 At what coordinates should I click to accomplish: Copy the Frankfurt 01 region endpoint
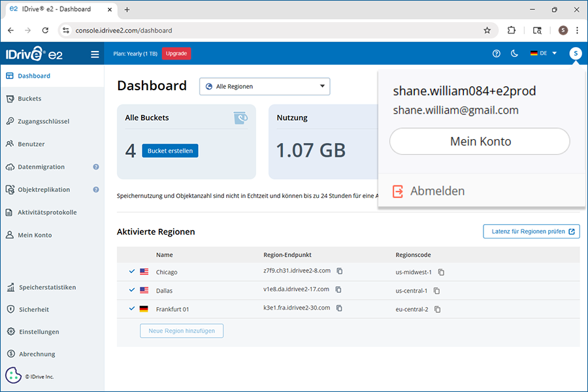pyautogui.click(x=340, y=308)
